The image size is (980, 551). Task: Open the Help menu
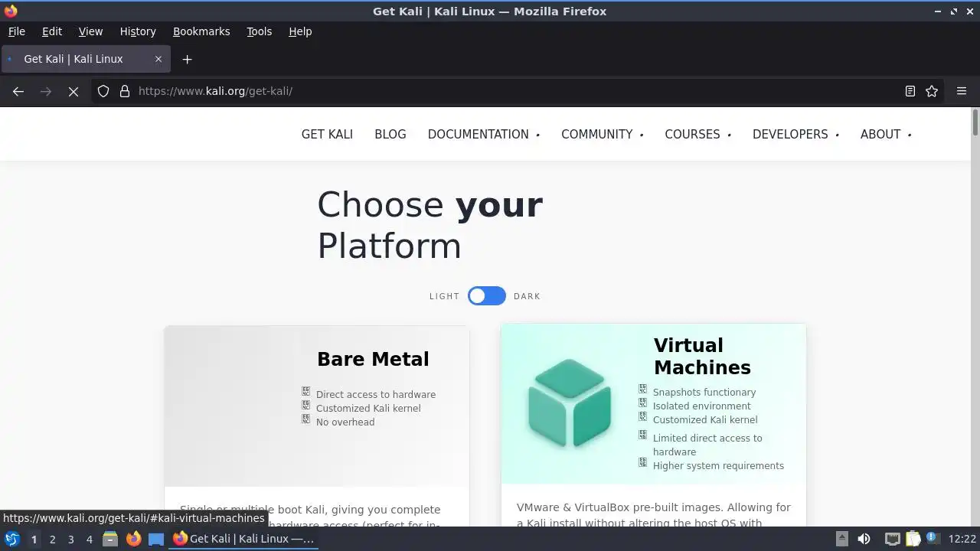click(300, 31)
